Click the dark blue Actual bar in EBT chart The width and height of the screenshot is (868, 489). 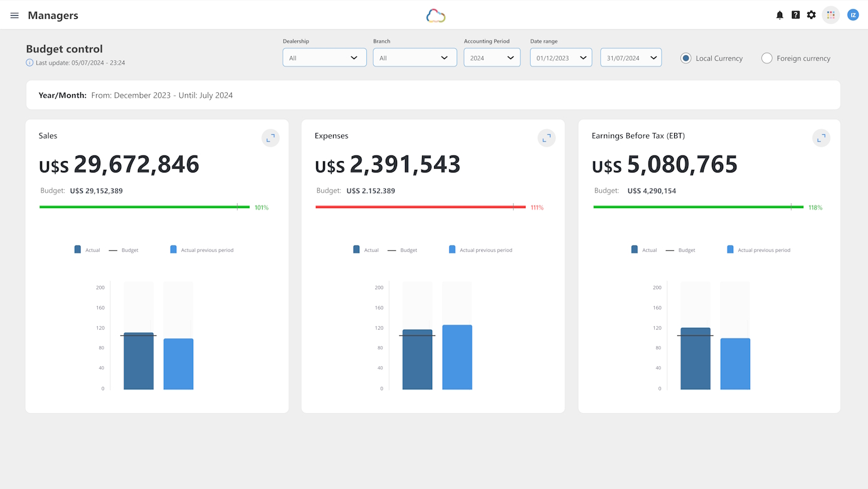click(696, 359)
